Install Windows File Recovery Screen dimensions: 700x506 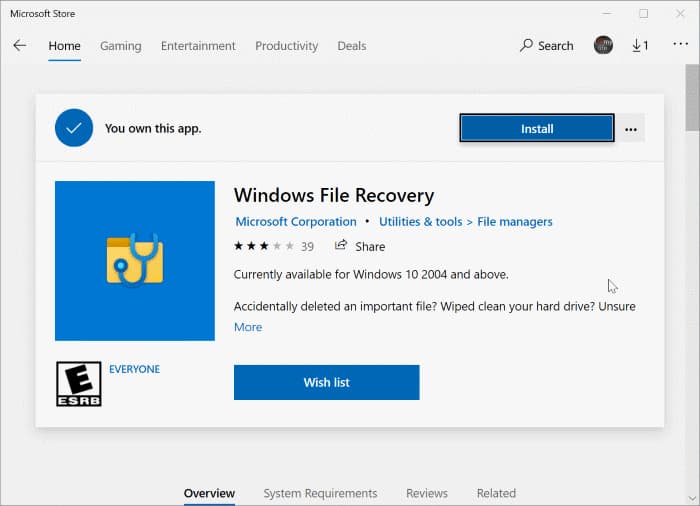(x=537, y=128)
